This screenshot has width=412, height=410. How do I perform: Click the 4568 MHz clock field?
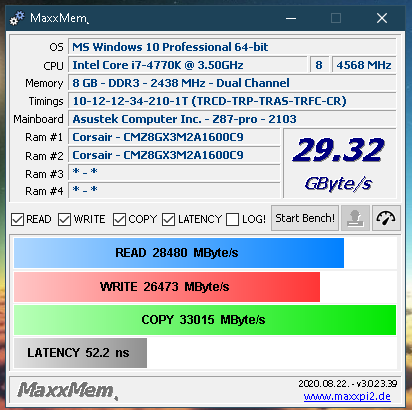pyautogui.click(x=364, y=65)
